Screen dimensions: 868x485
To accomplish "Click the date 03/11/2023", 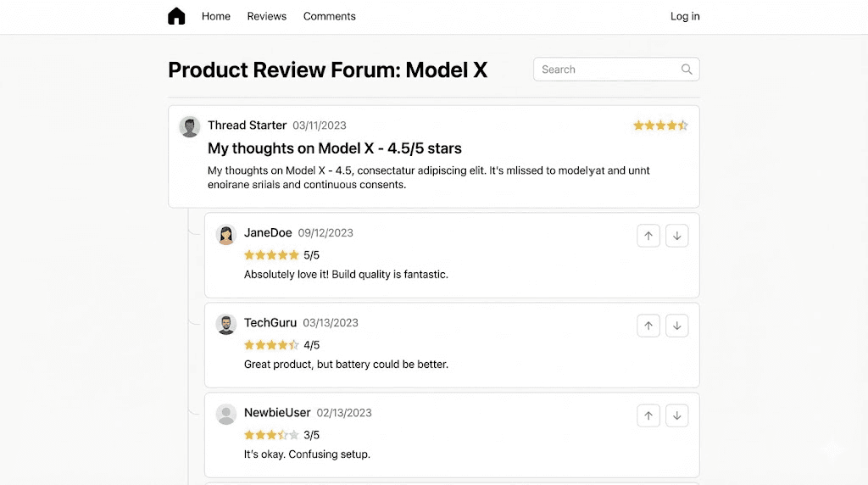I will click(x=320, y=125).
